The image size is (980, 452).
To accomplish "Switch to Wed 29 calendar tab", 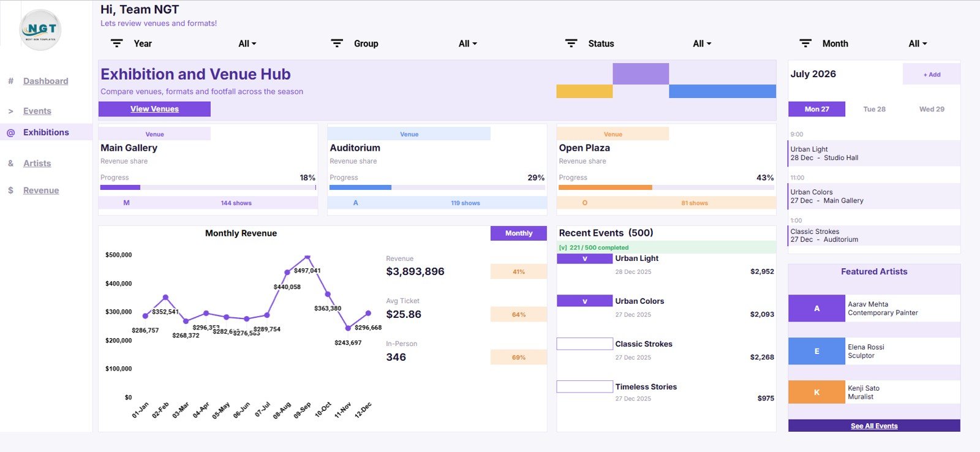I will 932,109.
